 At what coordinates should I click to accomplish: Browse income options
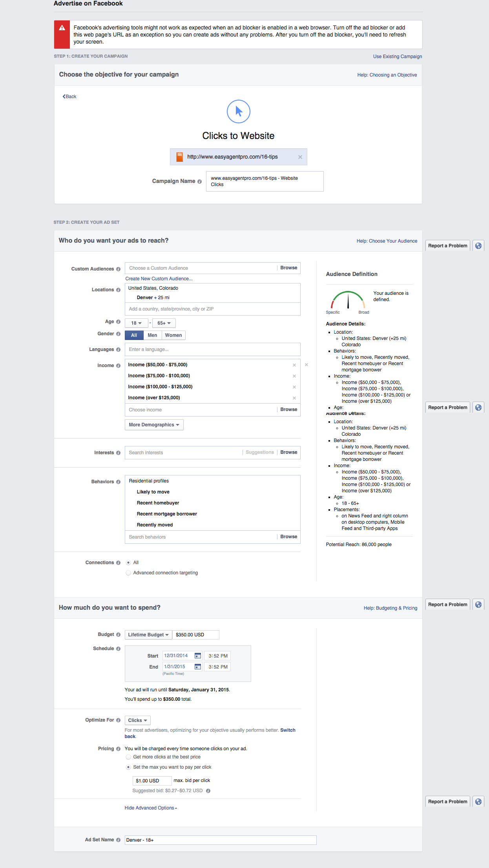point(289,409)
